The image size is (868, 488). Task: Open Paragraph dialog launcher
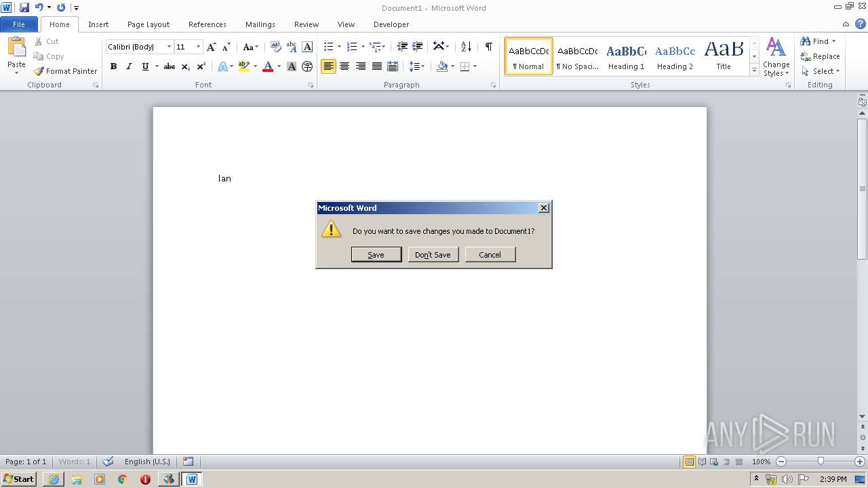[494, 85]
